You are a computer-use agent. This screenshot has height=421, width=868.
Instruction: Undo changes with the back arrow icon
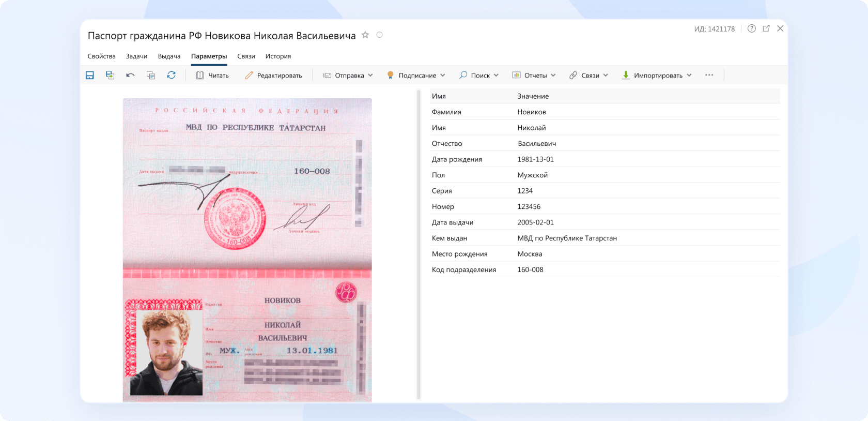tap(130, 75)
